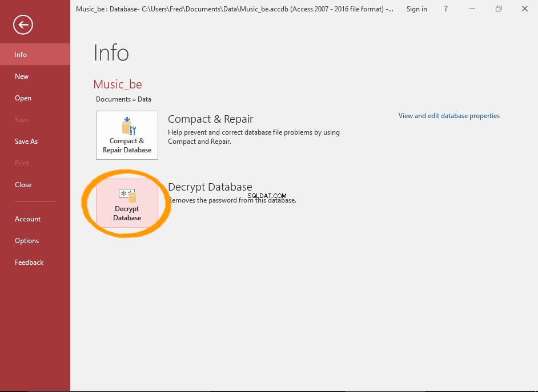Click the title bar file path text
This screenshot has width=538, height=392.
pyautogui.click(x=235, y=9)
